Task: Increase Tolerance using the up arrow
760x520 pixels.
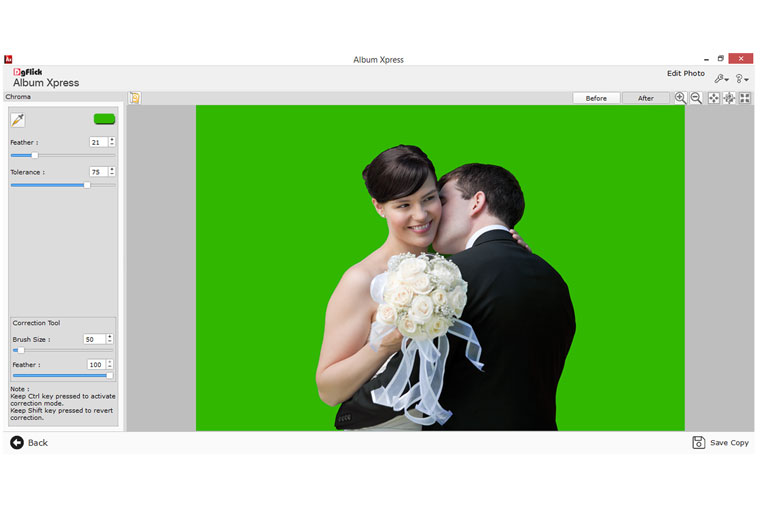Action: [x=112, y=169]
